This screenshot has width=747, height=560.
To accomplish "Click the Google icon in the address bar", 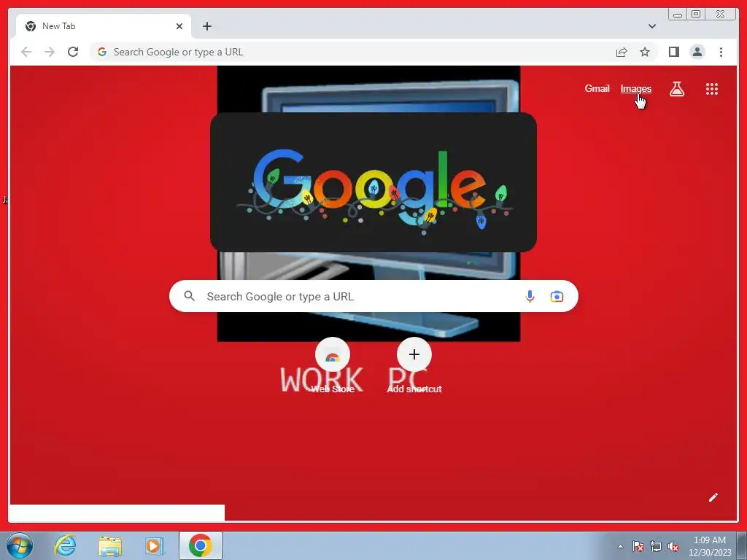I will pyautogui.click(x=102, y=52).
